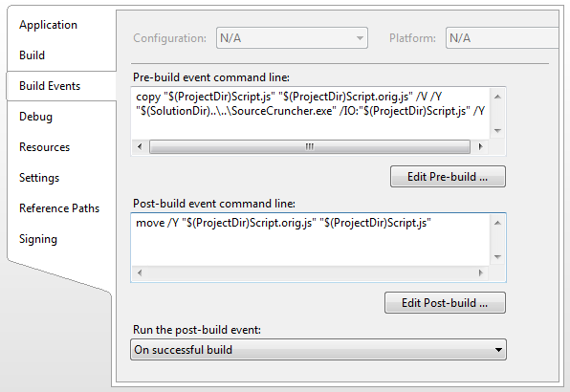Switch to Reference Paths tab
This screenshot has width=570, height=392.
tap(59, 208)
